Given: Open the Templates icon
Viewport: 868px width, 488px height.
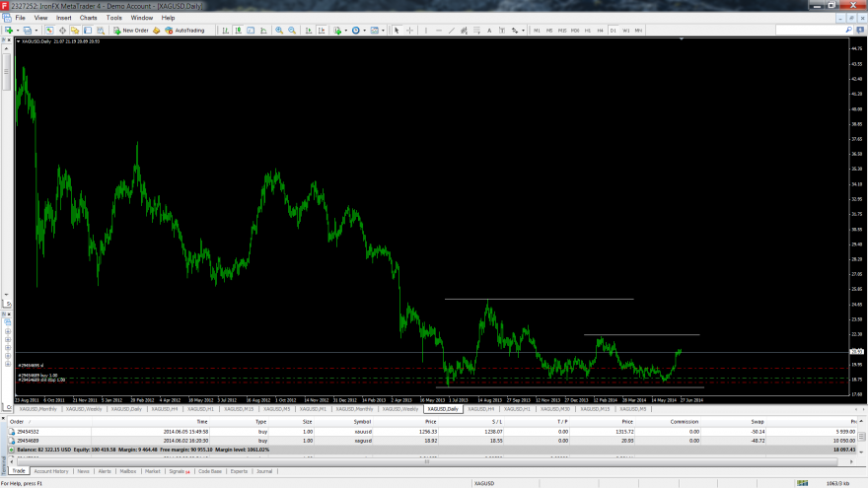Looking at the screenshot, I should pos(374,31).
